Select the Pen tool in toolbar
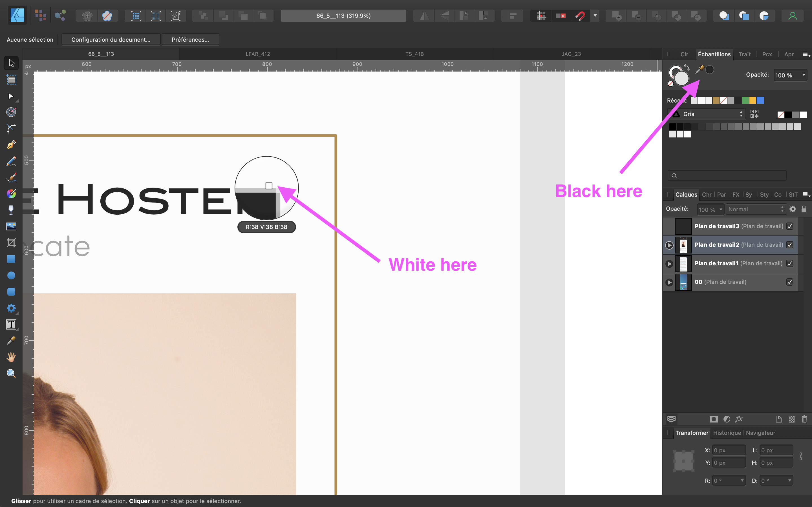Viewport: 812px width, 507px height. coord(11,145)
